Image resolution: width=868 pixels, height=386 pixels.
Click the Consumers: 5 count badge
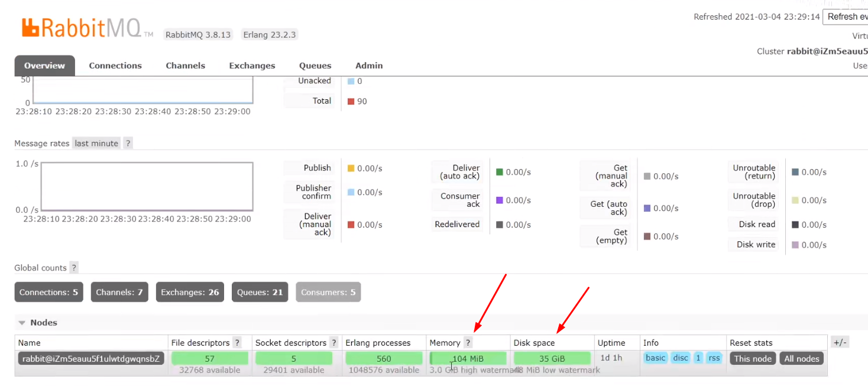point(328,292)
